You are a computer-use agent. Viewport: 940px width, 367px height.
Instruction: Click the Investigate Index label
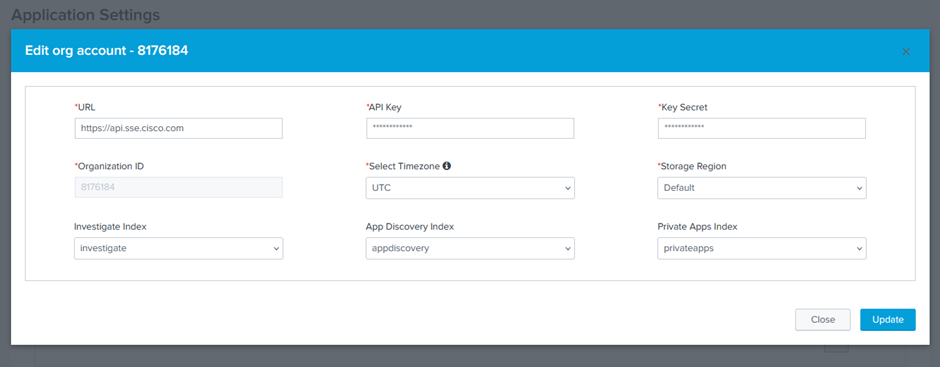pos(110,227)
